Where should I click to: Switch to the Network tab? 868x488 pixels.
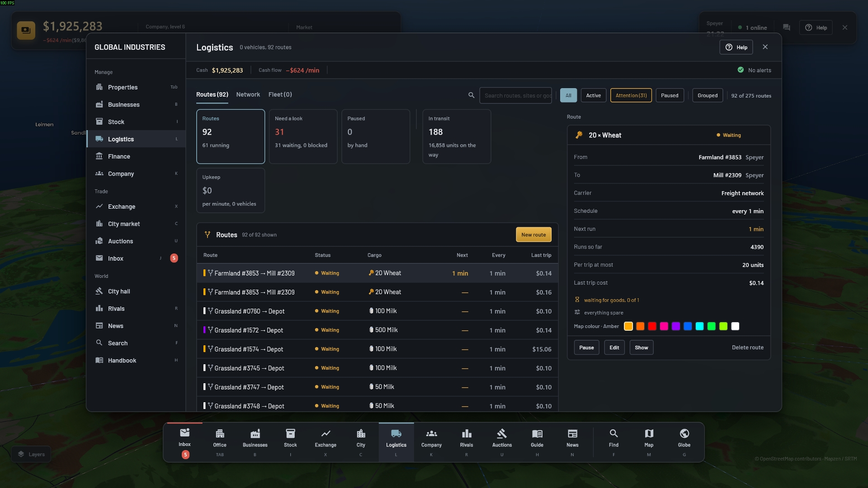tap(248, 94)
